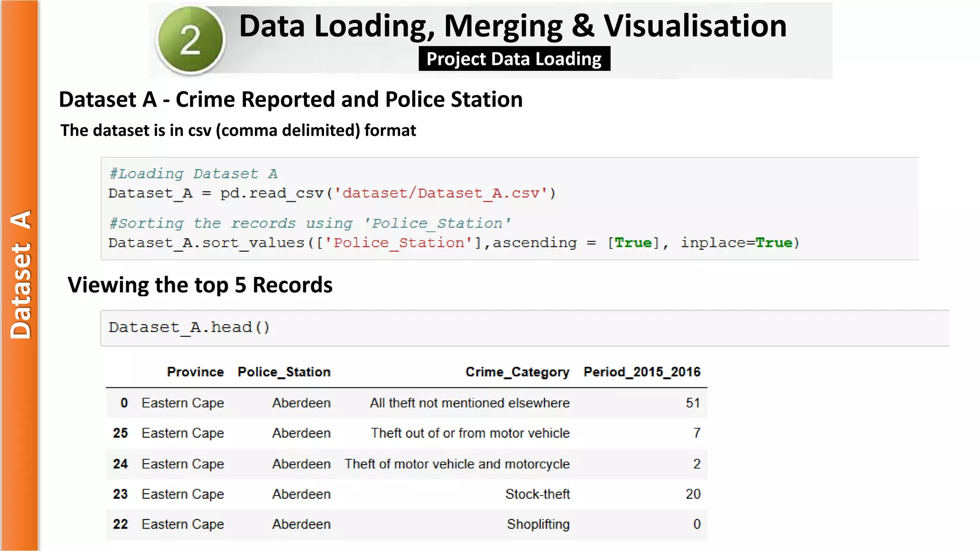This screenshot has height=551, width=980.
Task: Click 'Eastern Cape' in row 23
Action: (x=183, y=494)
